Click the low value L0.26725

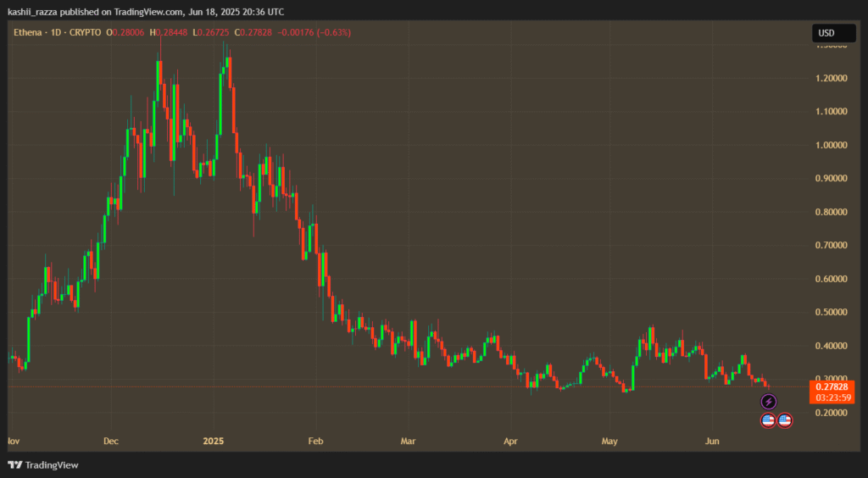(211, 33)
